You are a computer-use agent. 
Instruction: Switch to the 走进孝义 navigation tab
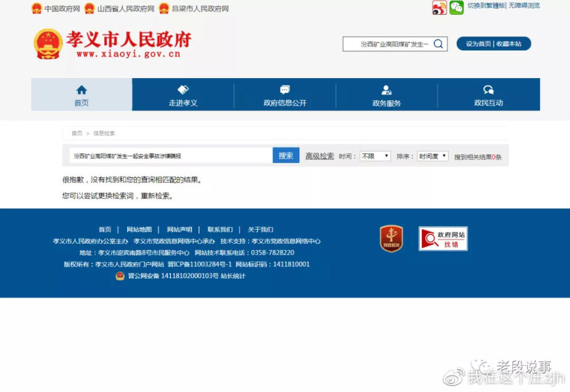tap(184, 103)
